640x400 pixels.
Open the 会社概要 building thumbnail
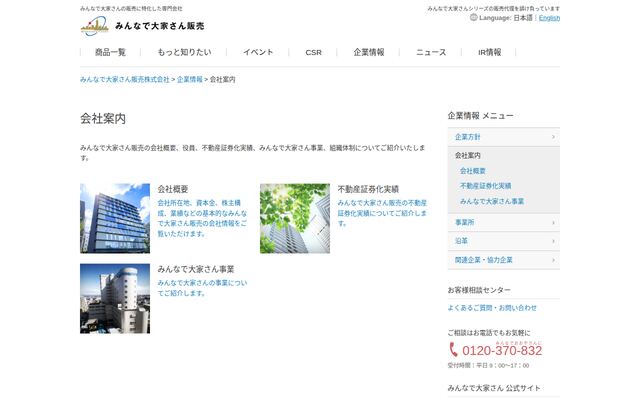coord(115,218)
